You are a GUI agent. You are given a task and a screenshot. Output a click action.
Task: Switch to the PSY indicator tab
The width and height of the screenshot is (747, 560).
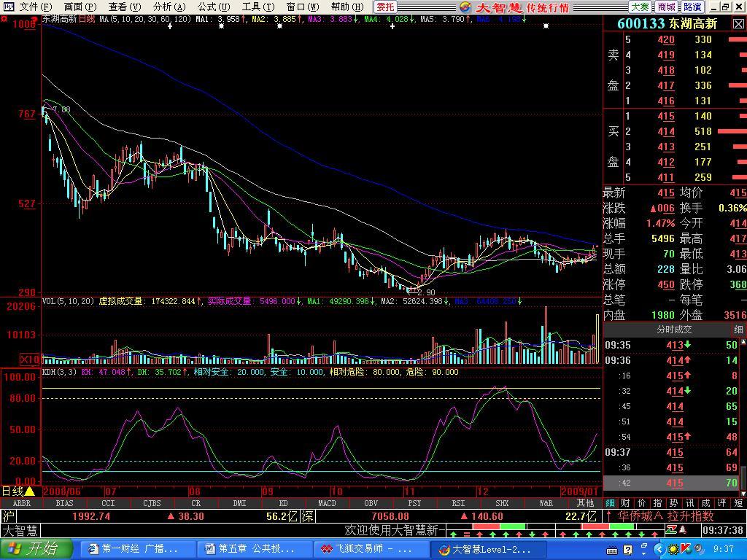pos(414,503)
